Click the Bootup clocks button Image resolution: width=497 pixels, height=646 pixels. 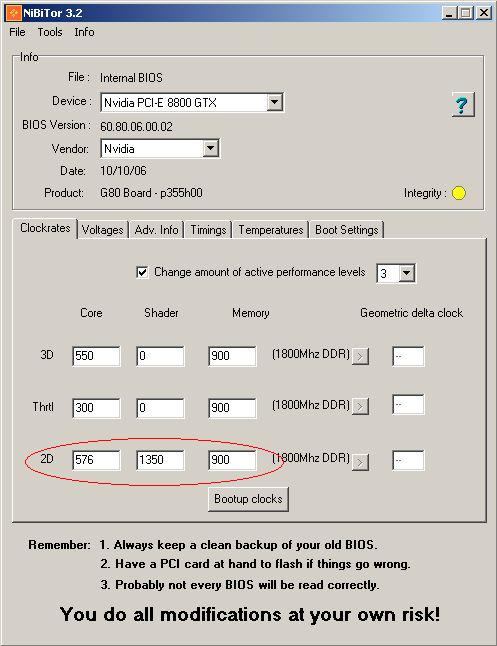[248, 499]
